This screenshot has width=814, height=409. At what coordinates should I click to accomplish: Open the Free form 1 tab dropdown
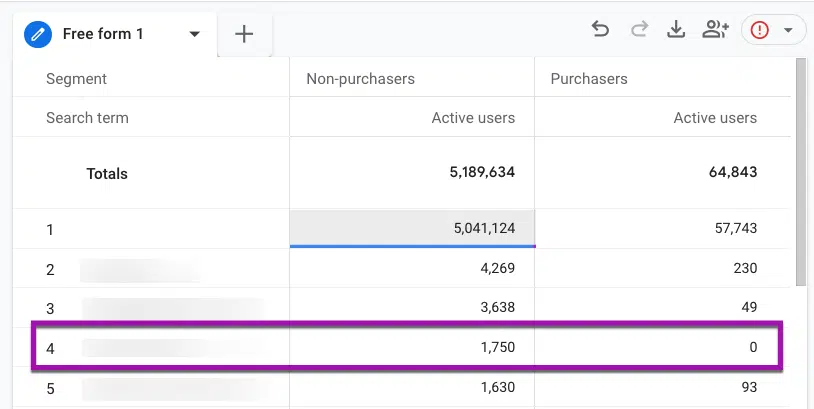coord(195,34)
